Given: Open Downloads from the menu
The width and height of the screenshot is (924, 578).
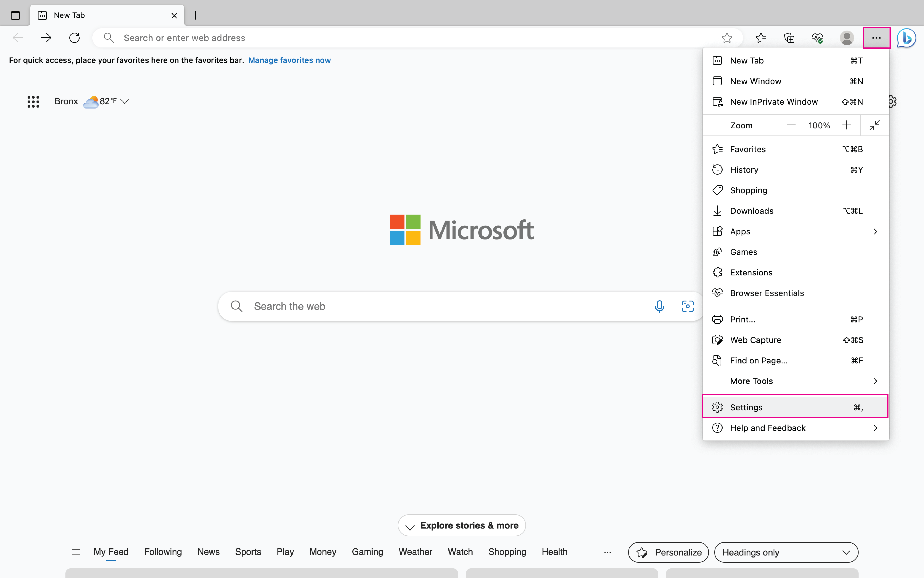Looking at the screenshot, I should pos(796,211).
